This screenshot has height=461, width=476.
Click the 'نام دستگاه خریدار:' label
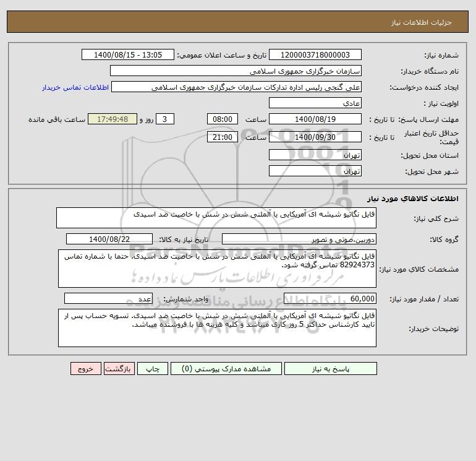click(x=430, y=71)
